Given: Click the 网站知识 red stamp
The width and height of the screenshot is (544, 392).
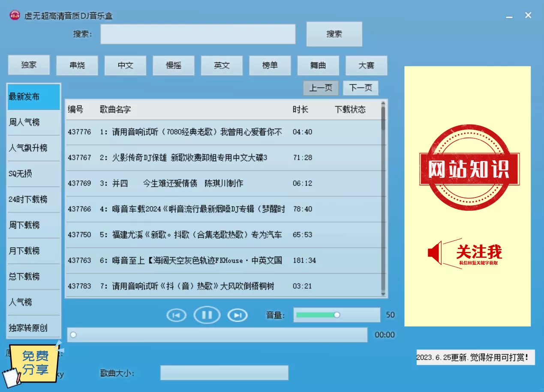Looking at the screenshot, I should 469,168.
